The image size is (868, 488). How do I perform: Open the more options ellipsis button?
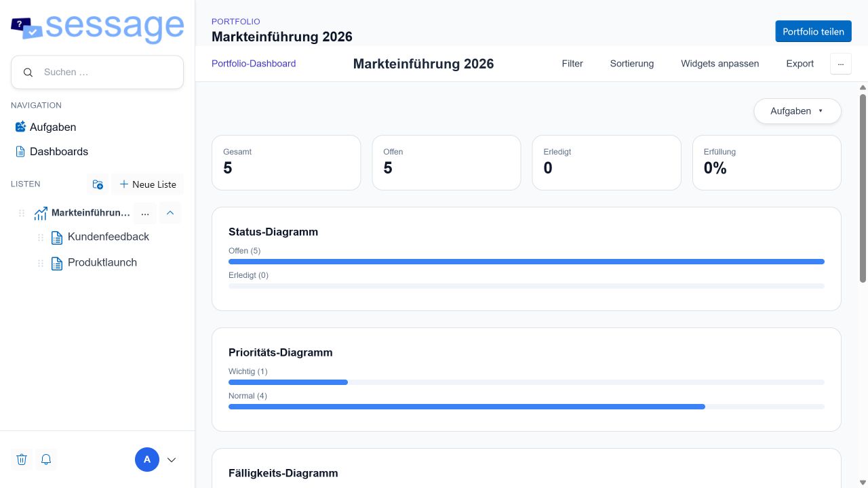[x=841, y=64]
